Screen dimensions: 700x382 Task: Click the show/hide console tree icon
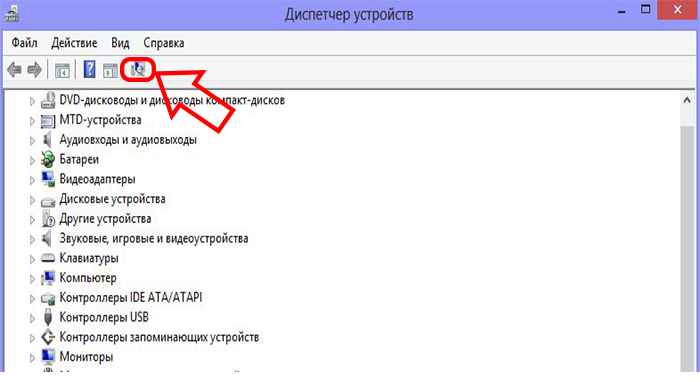point(62,70)
